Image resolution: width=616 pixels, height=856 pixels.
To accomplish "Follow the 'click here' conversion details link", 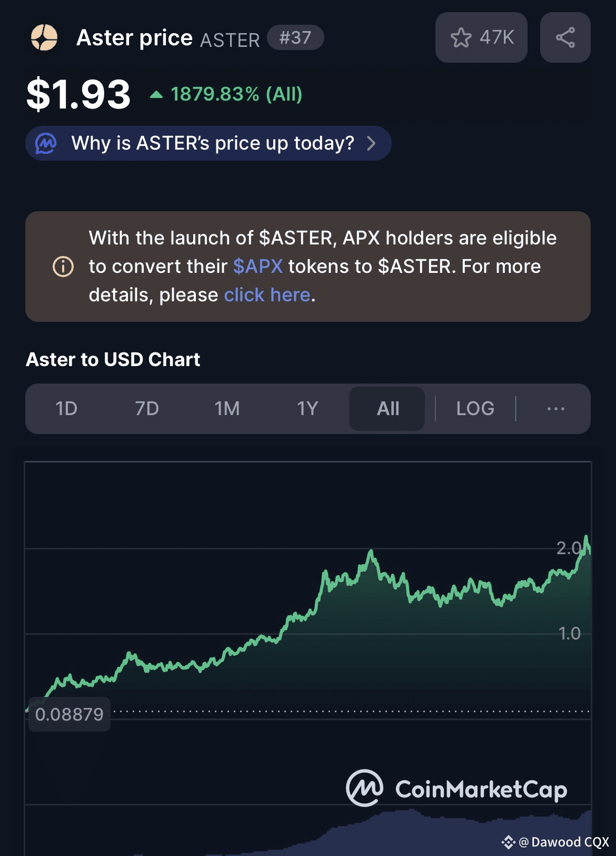I will coord(267,295).
